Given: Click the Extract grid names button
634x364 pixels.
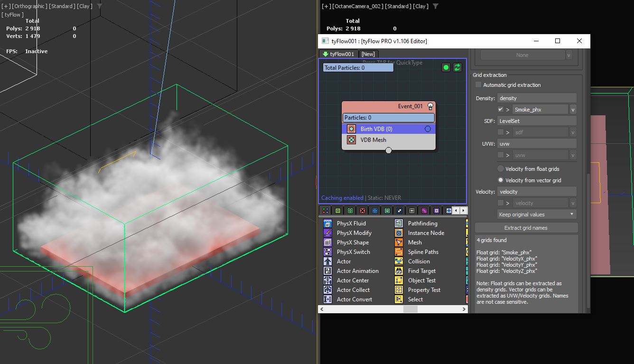Looking at the screenshot, I should coord(526,228).
